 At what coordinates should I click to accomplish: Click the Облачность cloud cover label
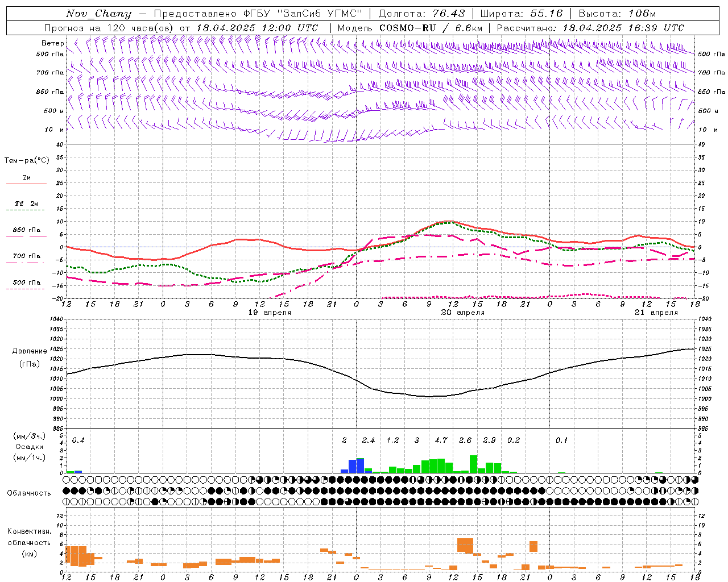29,493
